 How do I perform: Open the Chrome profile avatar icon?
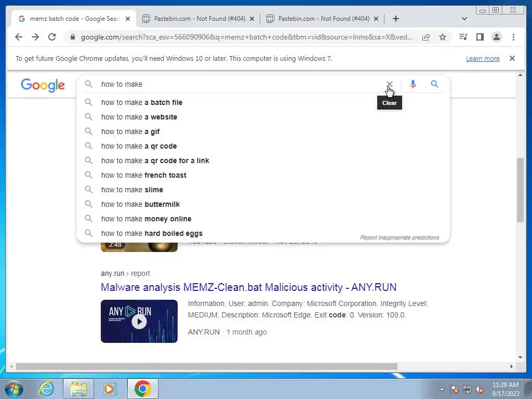click(496, 37)
